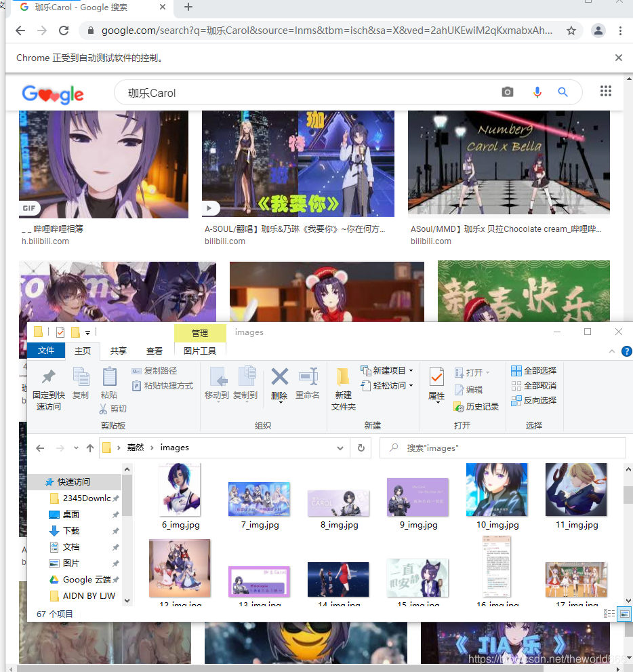Click the 搜索"images" search field
This screenshot has width=633, height=672.
coord(502,448)
